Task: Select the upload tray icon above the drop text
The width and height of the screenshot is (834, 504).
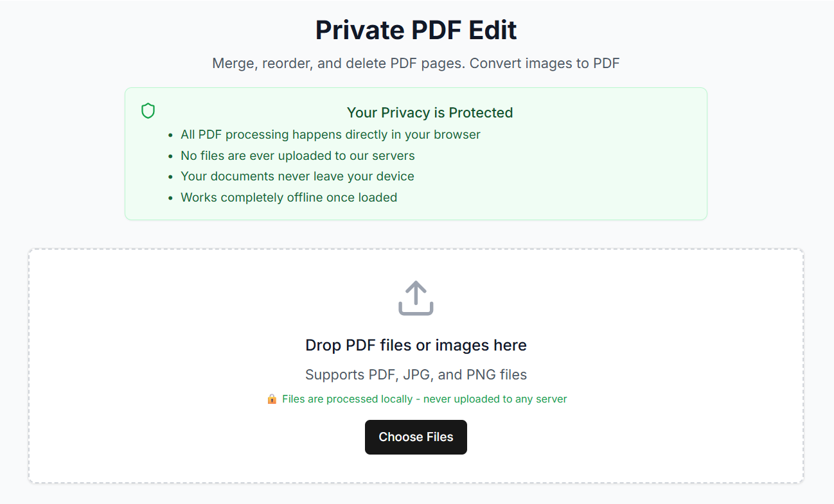Action: coord(416,298)
